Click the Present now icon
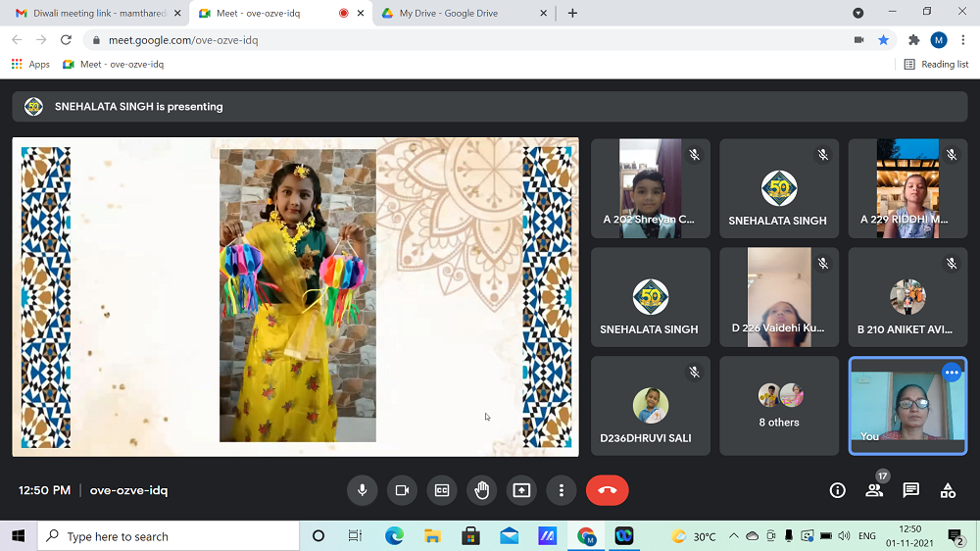Viewport: 980px width, 551px height. click(521, 490)
